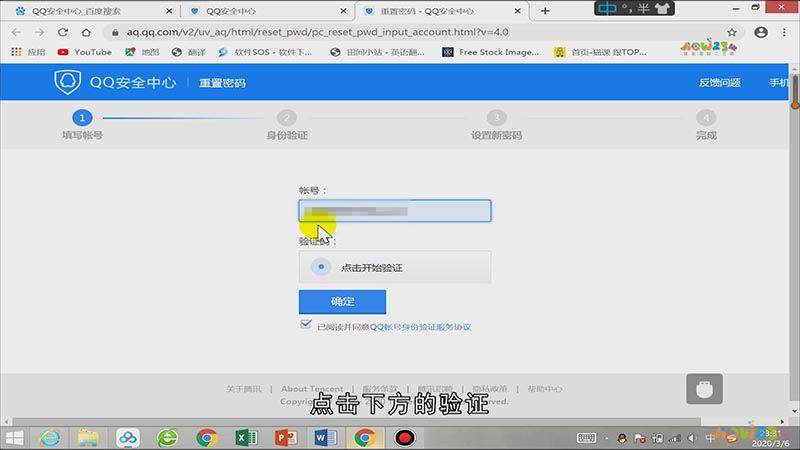
Task: Click the vertical page scrollbar
Action: (794, 239)
